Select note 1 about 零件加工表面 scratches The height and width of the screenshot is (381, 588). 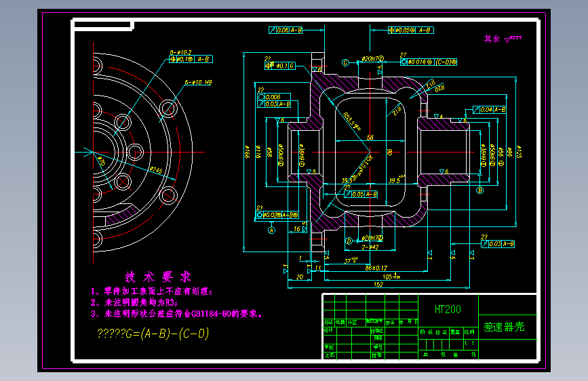point(151,292)
